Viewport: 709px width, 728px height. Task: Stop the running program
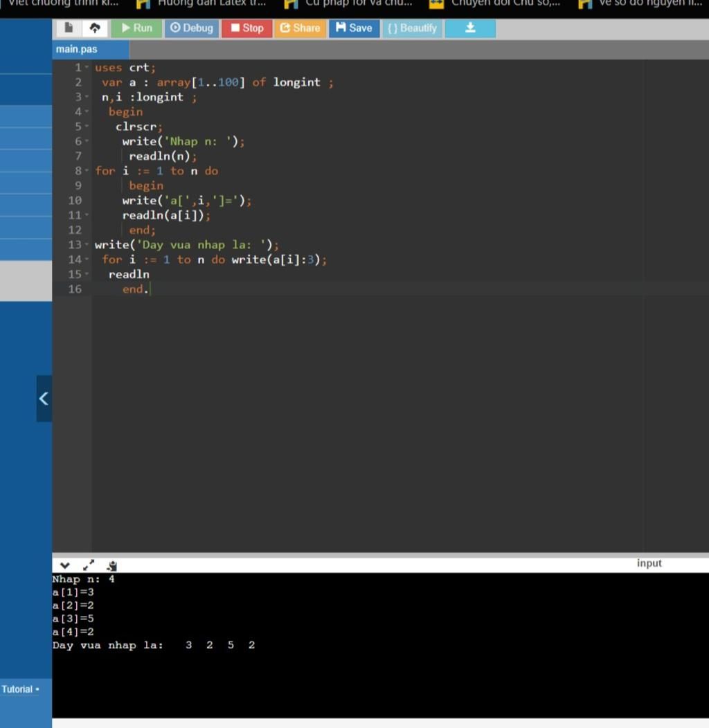pos(246,28)
